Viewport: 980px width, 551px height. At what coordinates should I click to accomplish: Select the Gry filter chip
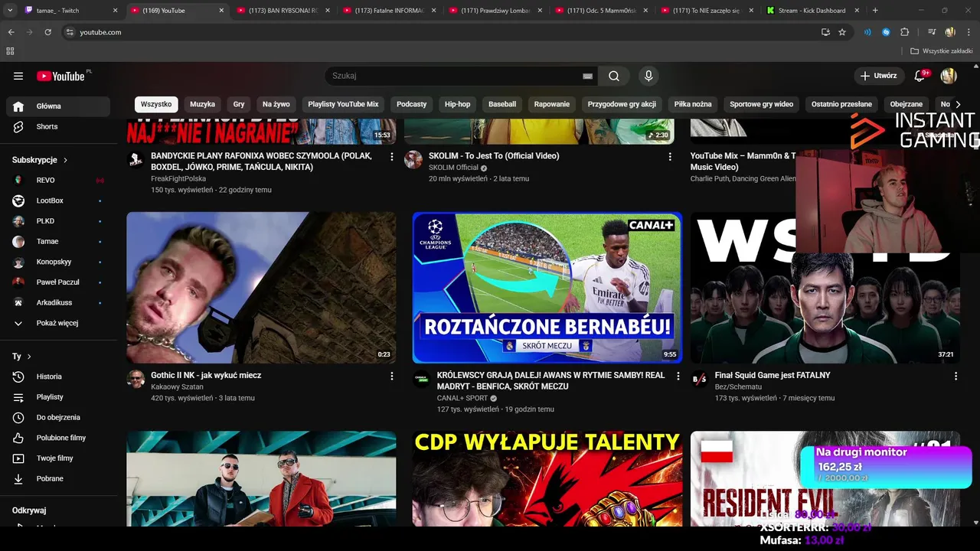point(239,104)
